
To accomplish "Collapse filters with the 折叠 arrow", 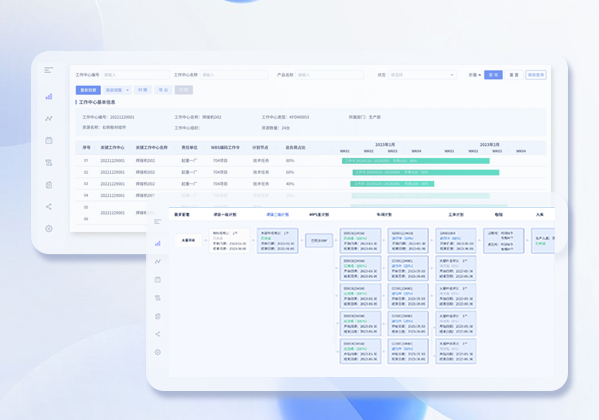I will click(x=475, y=75).
